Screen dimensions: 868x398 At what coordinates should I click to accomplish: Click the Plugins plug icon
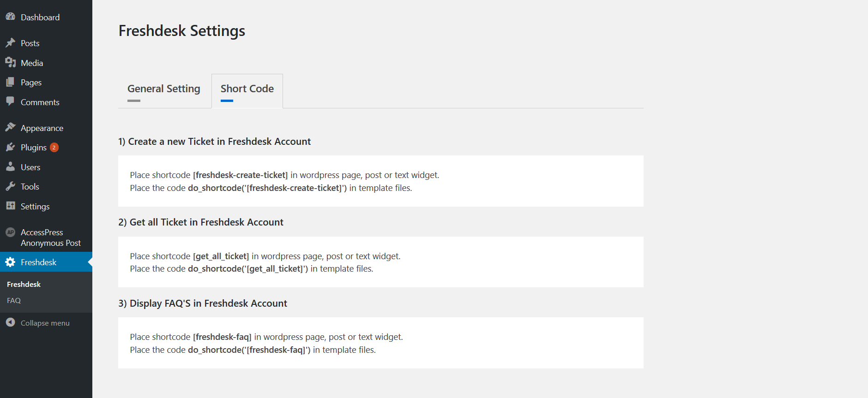click(10, 147)
